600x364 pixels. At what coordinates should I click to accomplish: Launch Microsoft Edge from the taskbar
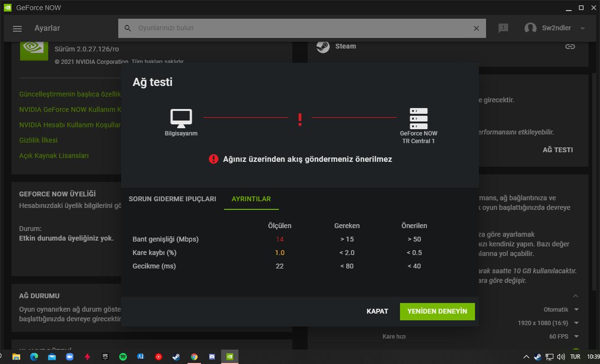[x=34, y=357]
